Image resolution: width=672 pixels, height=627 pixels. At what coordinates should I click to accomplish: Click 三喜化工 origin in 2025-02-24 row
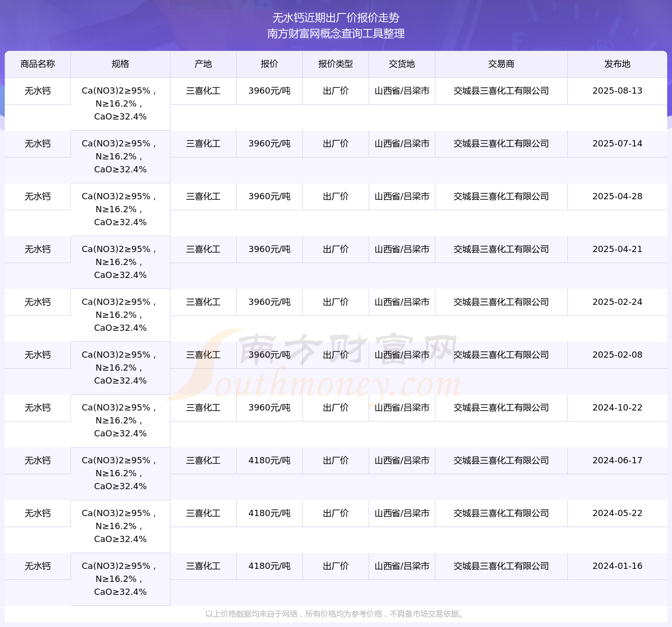(203, 302)
